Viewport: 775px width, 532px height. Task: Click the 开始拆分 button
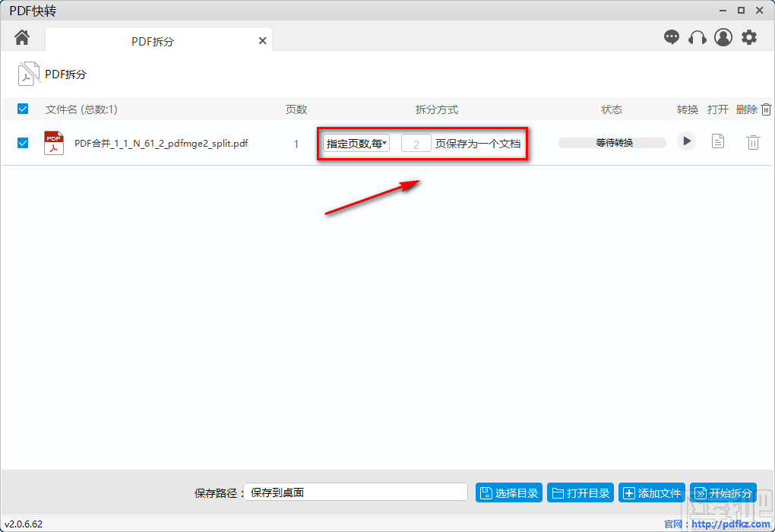[723, 492]
